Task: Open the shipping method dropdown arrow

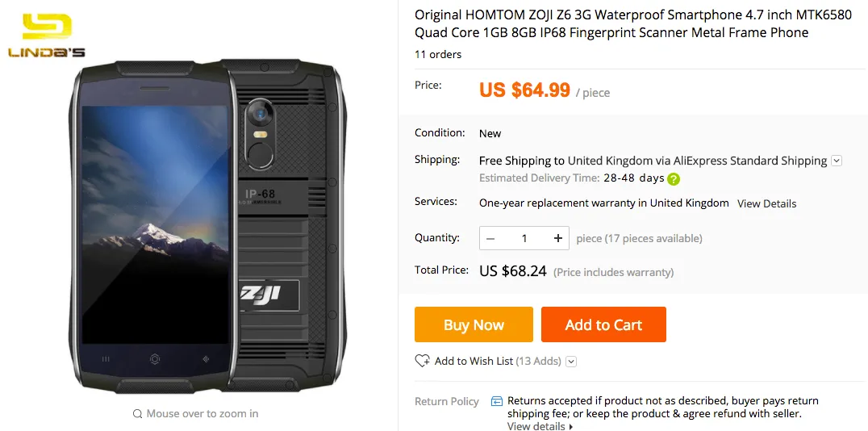Action: pyautogui.click(x=837, y=161)
